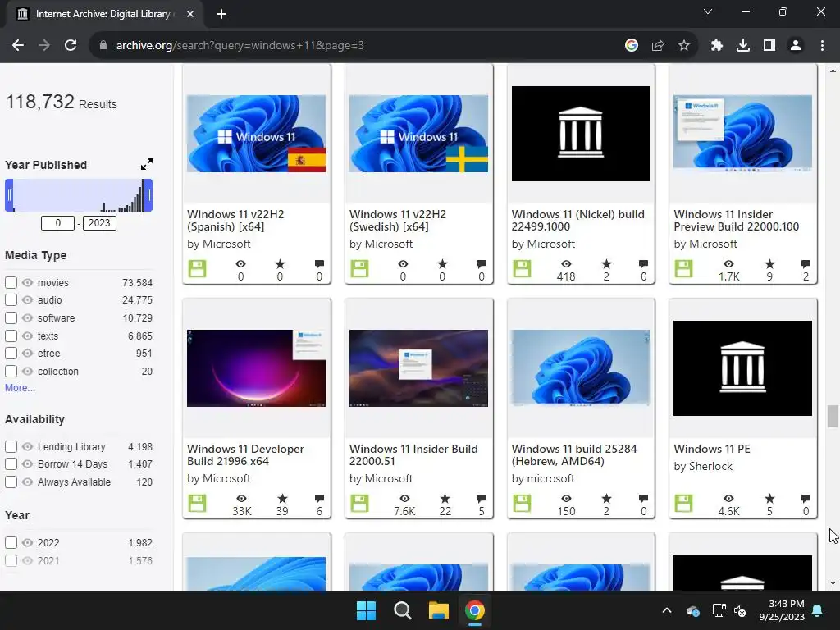Open File Explorer from the taskbar

pyautogui.click(x=438, y=610)
